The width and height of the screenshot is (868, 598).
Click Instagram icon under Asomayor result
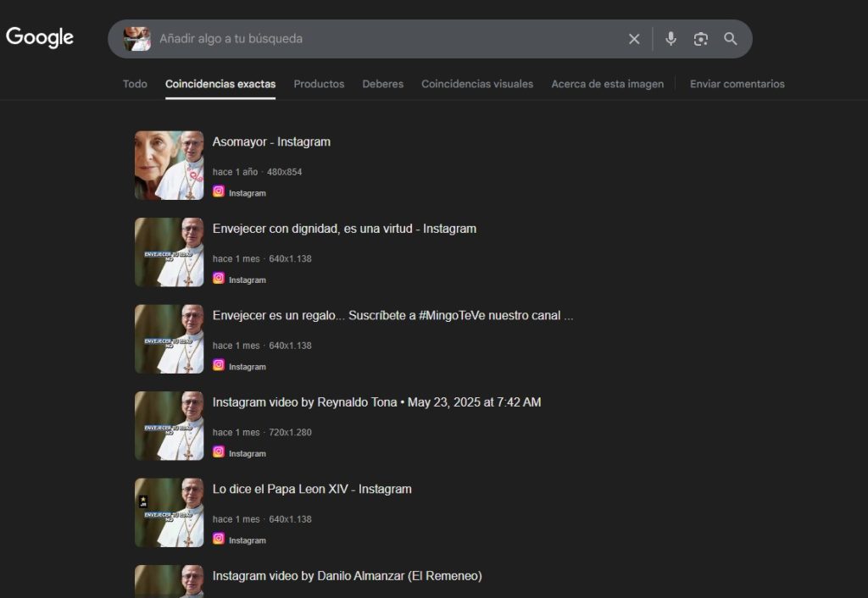(219, 191)
